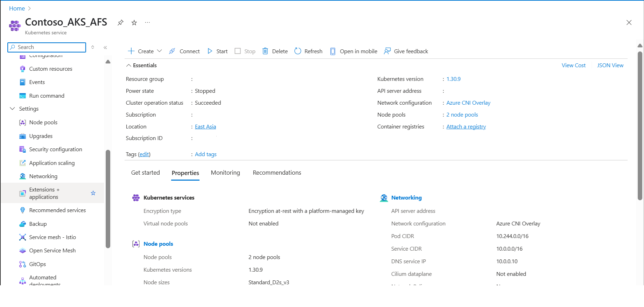Screen dimensions: 644x307
Task: Click the main page vertical scrollbar
Action: 640,126
